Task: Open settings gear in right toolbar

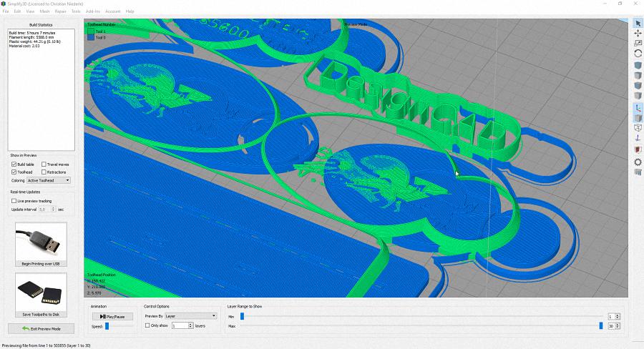Action: (x=638, y=162)
